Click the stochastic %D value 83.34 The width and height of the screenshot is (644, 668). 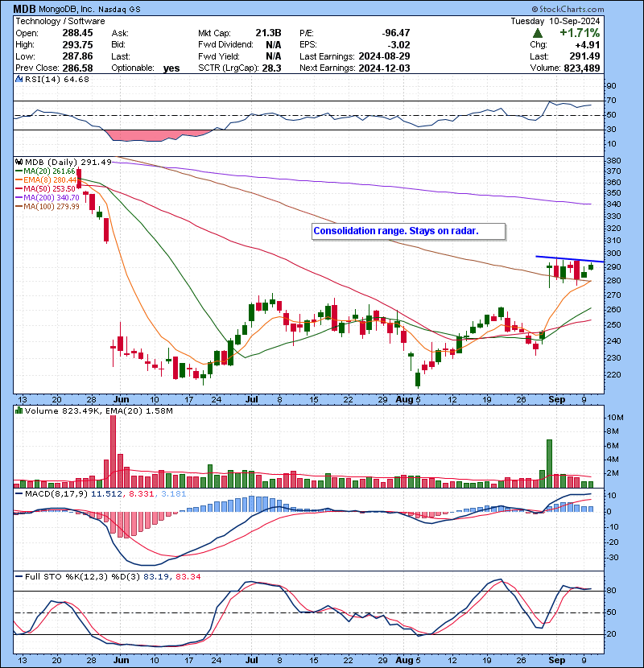tap(188, 576)
